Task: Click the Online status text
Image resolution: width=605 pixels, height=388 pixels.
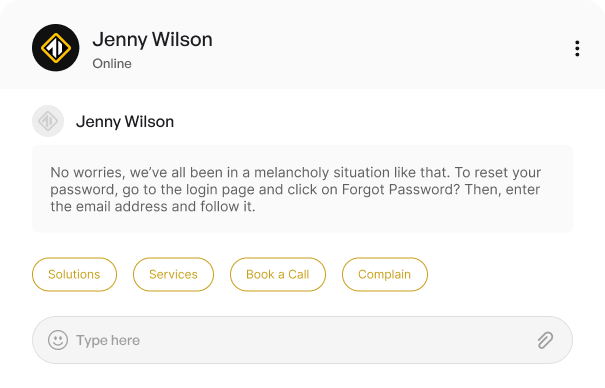Action: coord(112,64)
